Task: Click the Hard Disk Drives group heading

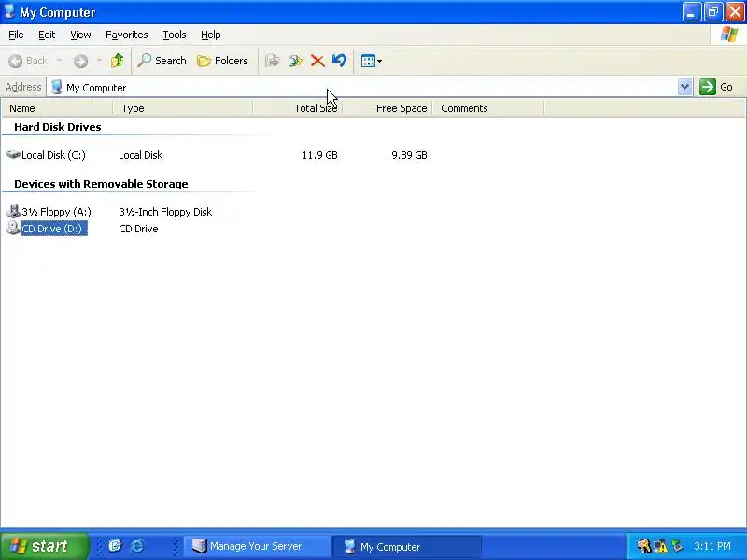Action: (x=58, y=127)
